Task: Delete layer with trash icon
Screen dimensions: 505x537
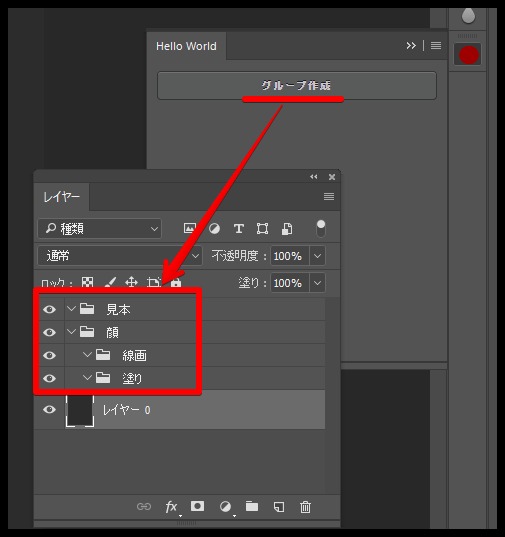Action: tap(305, 507)
